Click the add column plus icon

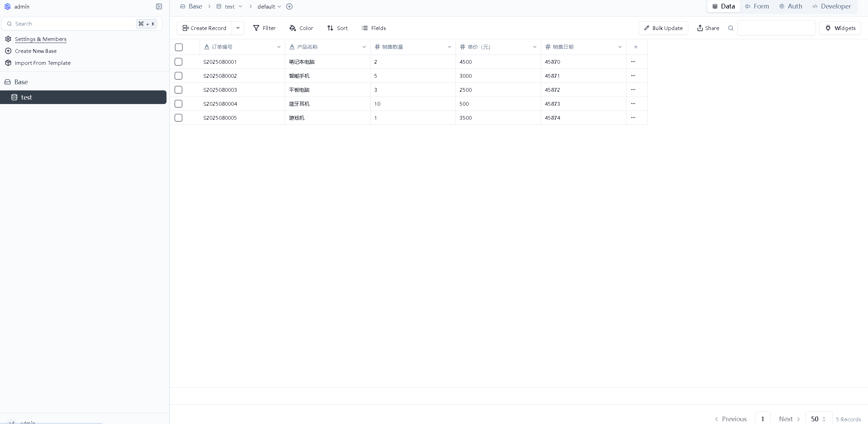pos(636,47)
